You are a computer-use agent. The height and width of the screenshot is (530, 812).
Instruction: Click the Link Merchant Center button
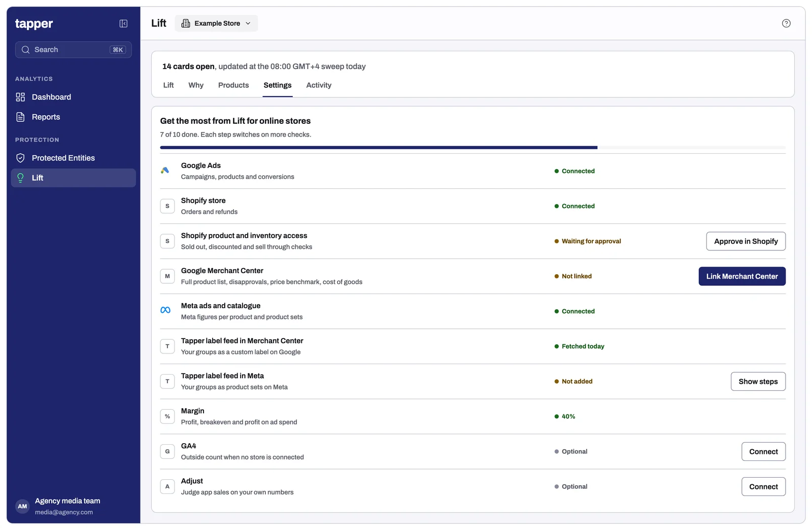742,276
